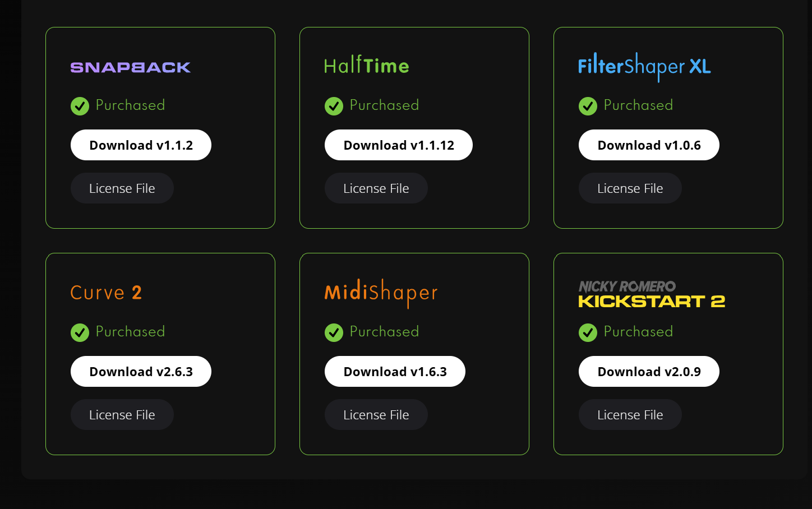Click the green purchased checkmark under HalfTime
This screenshot has height=509, width=812.
[x=334, y=106]
